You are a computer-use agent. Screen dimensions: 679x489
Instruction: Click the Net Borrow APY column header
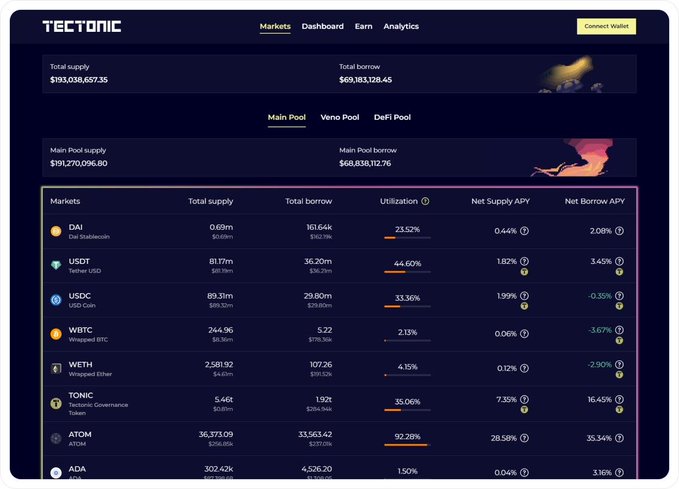pos(595,201)
